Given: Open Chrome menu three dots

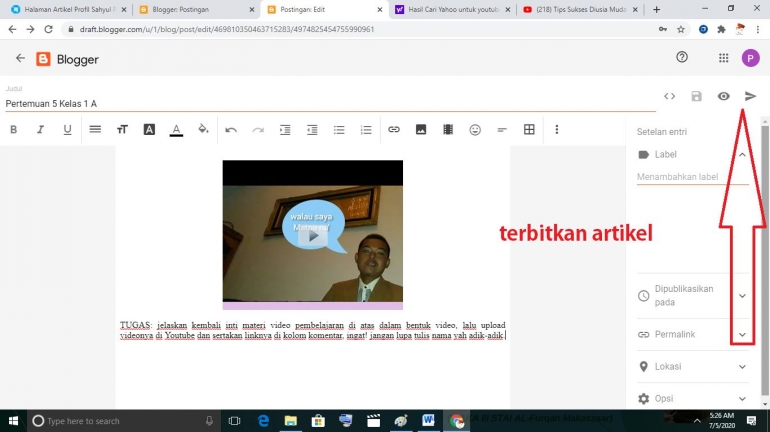Looking at the screenshot, I should (758, 29).
